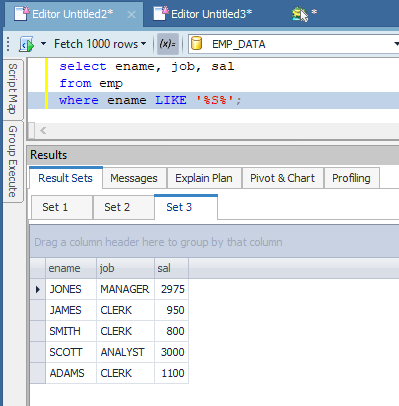Viewport: 399px width, 406px height.
Task: Open the Script Map side panel
Action: coord(13,89)
